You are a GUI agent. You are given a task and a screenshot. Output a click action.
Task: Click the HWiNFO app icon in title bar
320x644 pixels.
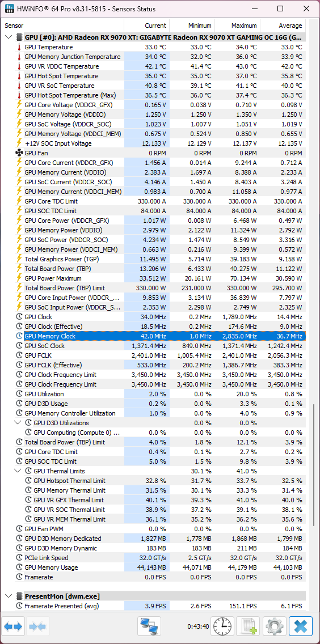pos(10,9)
